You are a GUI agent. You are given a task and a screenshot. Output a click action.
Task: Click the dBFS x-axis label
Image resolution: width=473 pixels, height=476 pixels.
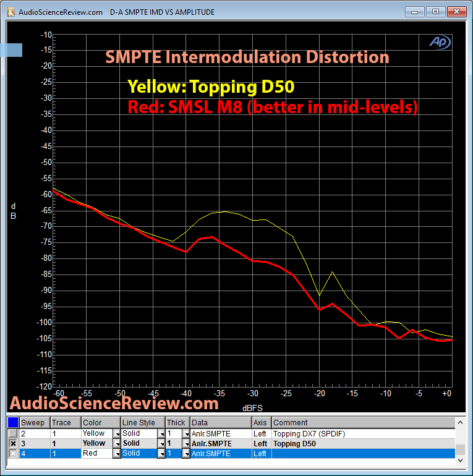252,408
